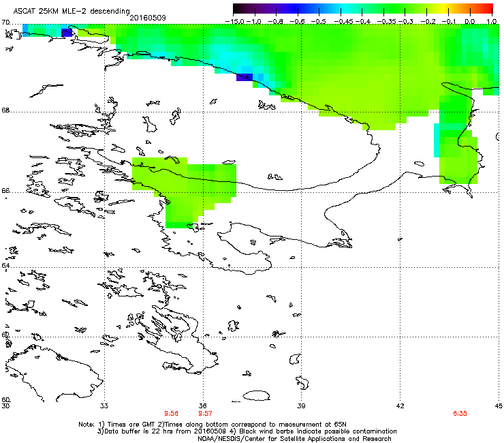Click the '42' longitude axis label
Screen dimensions: 504x443
click(x=400, y=406)
